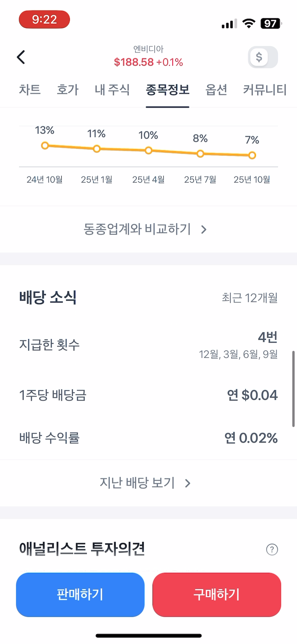Click the 25년 10월 chart data point
Screen dimensions: 297x644
[252, 155]
